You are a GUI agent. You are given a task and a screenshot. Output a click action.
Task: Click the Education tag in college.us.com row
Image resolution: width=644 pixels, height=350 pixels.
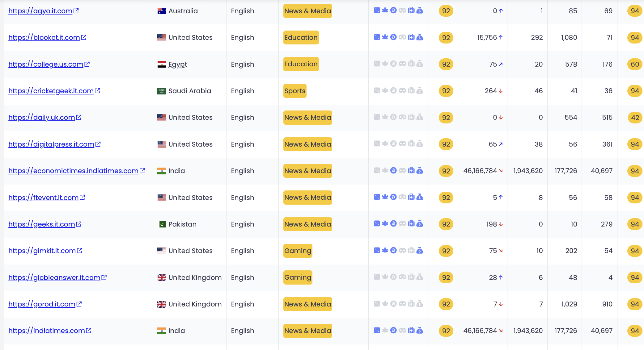(301, 64)
